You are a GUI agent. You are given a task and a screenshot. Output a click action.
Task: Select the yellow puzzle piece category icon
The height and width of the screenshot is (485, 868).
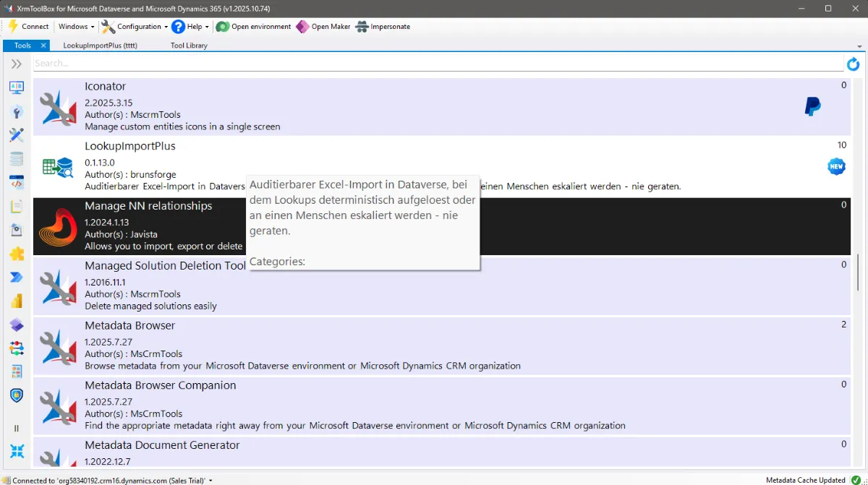pos(17,254)
